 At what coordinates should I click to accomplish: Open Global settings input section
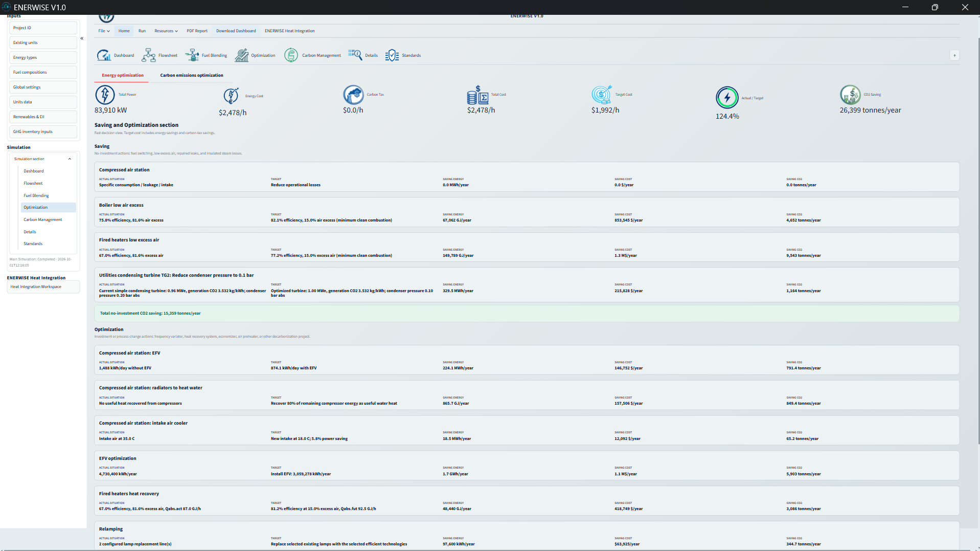tap(43, 87)
